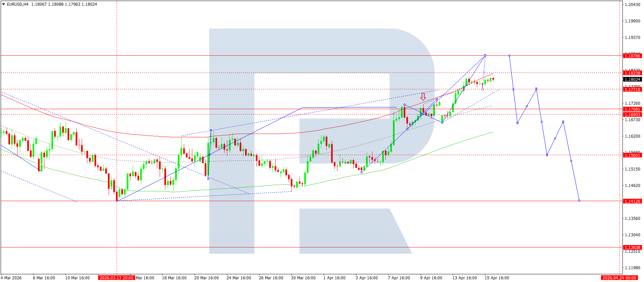Select the 1.17710 red price label
The image size is (644, 282).
(632, 90)
